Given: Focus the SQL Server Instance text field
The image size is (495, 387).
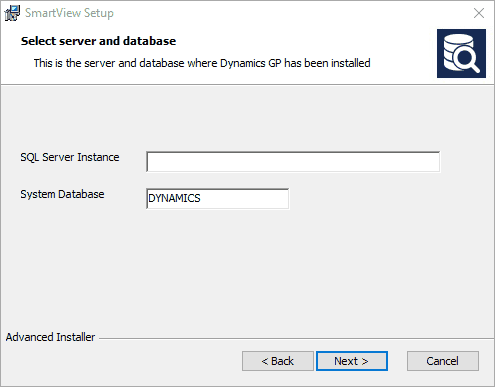Looking at the screenshot, I should coord(293,162).
